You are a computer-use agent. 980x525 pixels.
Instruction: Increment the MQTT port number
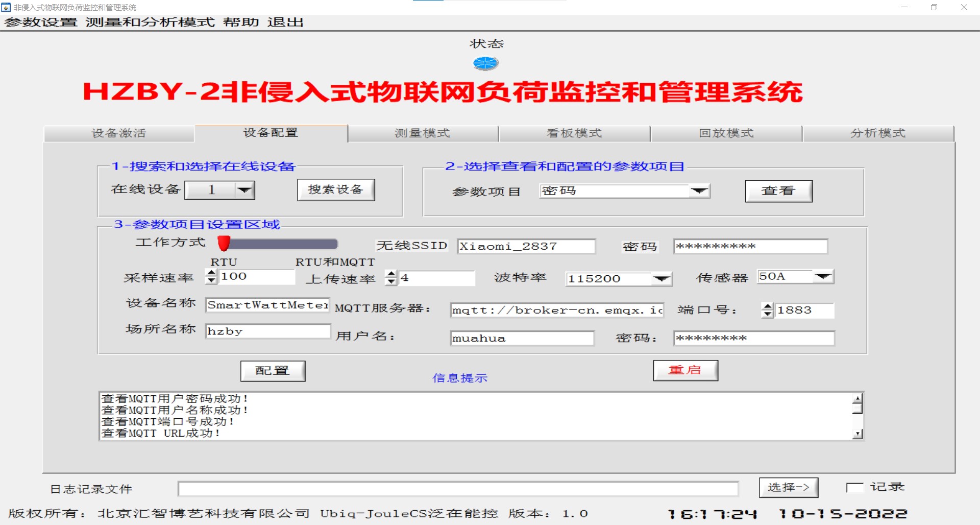pos(767,306)
